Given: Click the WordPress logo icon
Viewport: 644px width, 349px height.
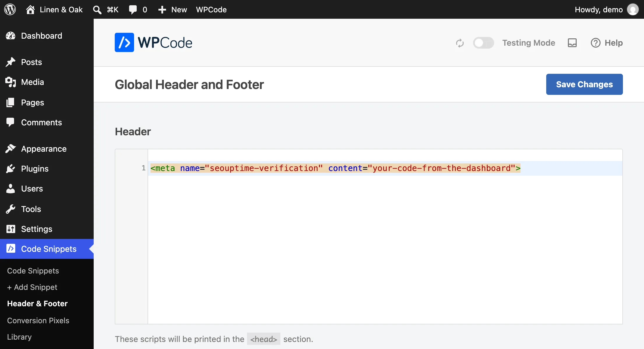Looking at the screenshot, I should pyautogui.click(x=10, y=9).
